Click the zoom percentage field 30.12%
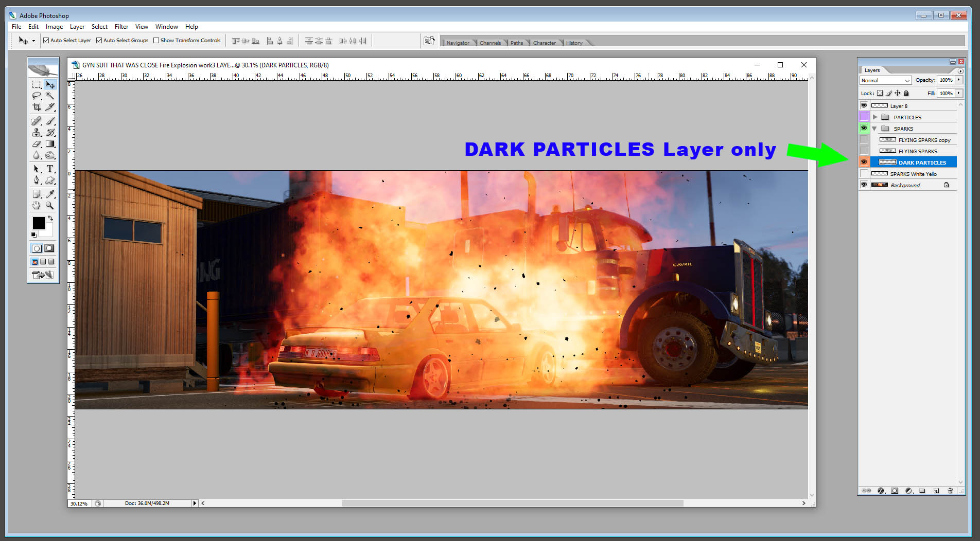Viewport: 980px width, 541px height. (79, 503)
